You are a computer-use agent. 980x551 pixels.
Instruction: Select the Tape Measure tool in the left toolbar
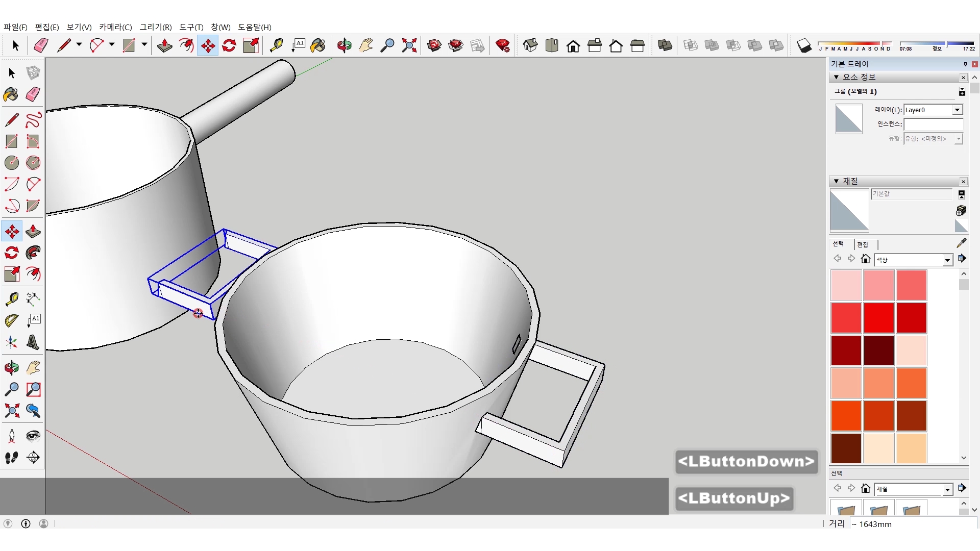click(12, 298)
